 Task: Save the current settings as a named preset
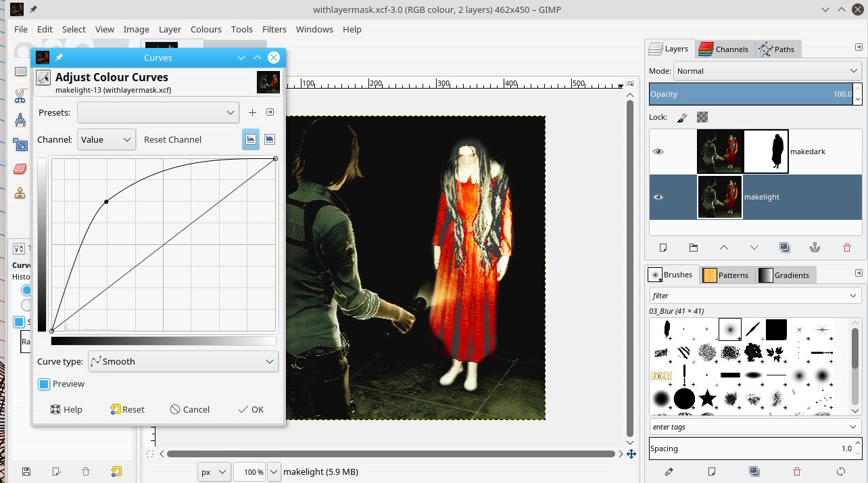(252, 112)
